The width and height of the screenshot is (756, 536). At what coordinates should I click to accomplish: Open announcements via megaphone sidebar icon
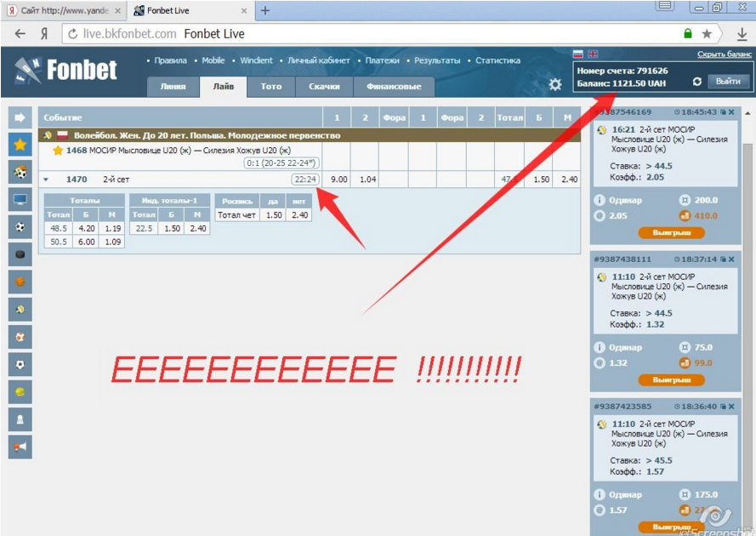tap(20, 447)
